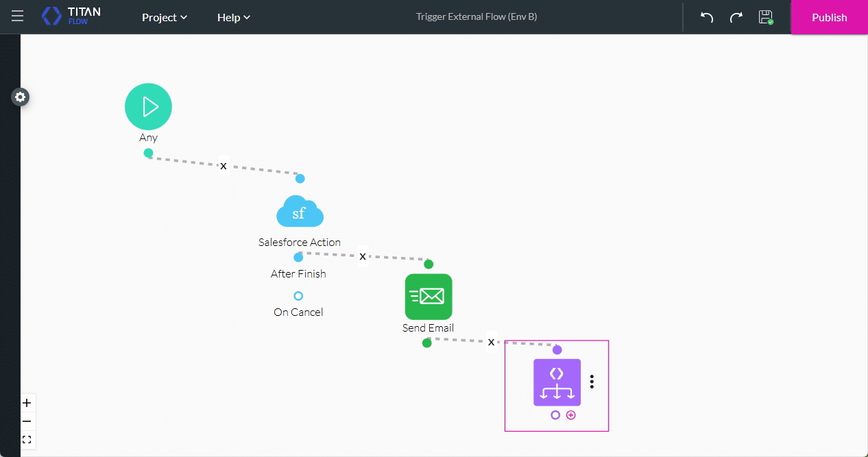Expand the Project dropdown menu
This screenshot has width=868, height=457.
coord(165,17)
